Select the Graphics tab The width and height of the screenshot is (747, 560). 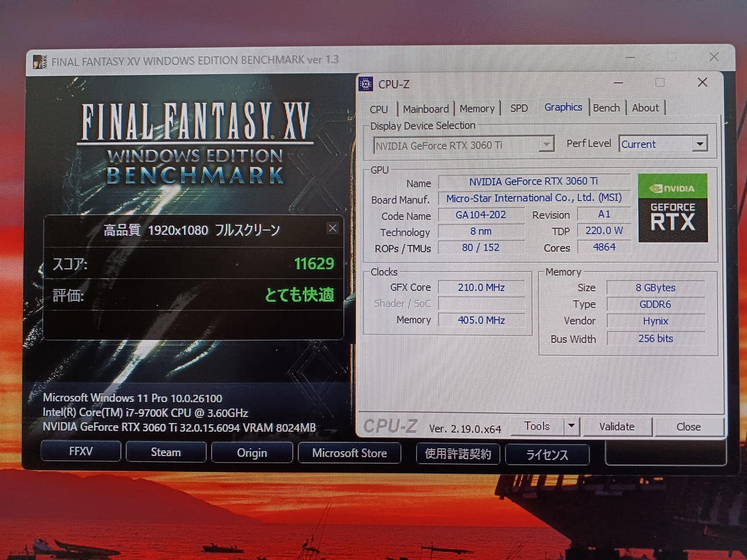563,107
